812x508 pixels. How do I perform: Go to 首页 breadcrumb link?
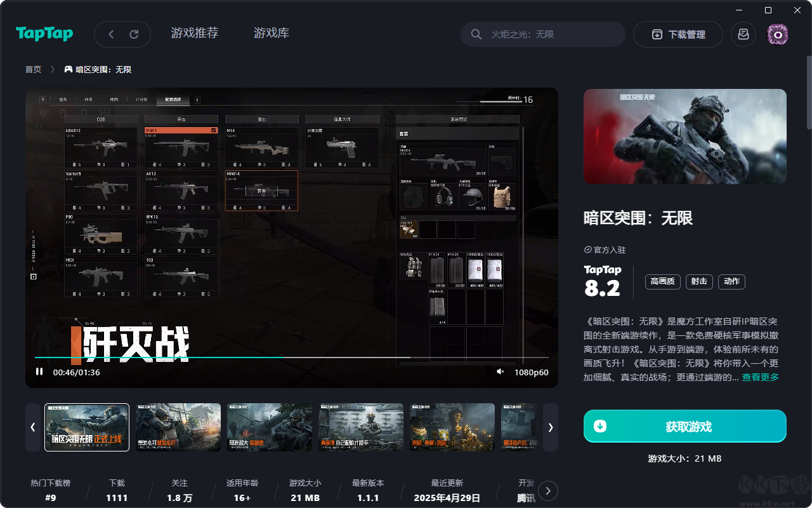coord(33,69)
